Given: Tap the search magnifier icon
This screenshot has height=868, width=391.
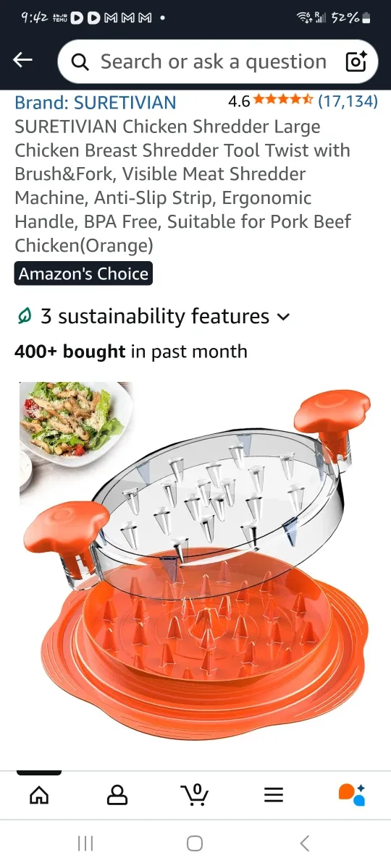Looking at the screenshot, I should pyautogui.click(x=80, y=62).
